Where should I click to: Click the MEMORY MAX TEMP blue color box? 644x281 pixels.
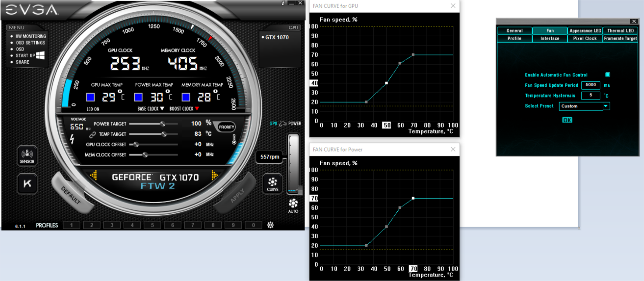(186, 97)
